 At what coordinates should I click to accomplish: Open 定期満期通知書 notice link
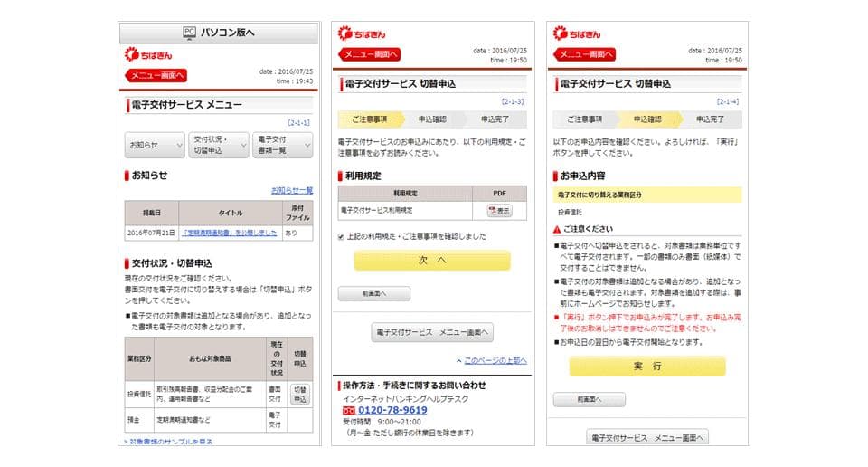(229, 233)
